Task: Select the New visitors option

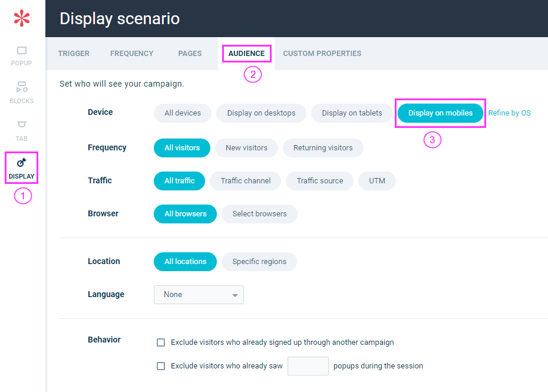Action: tap(246, 148)
